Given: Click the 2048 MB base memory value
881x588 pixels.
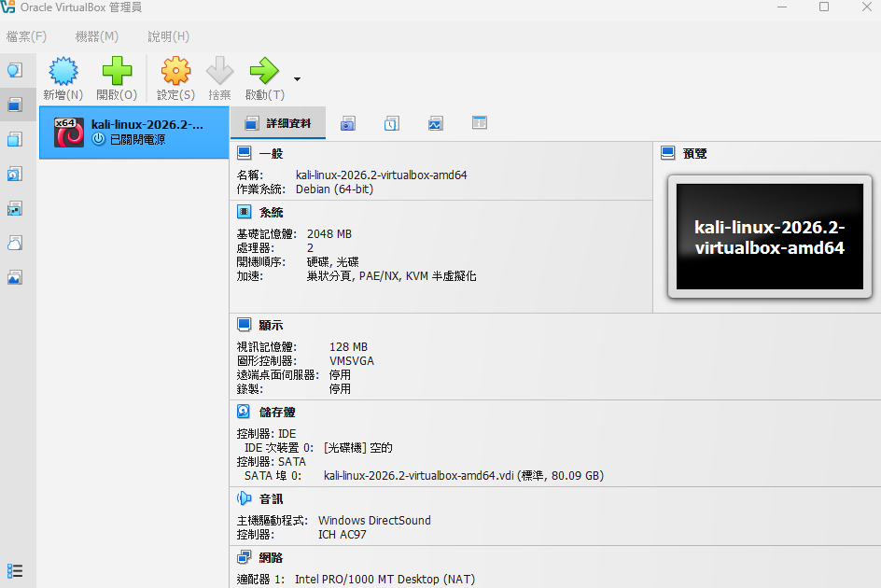Looking at the screenshot, I should (329, 234).
